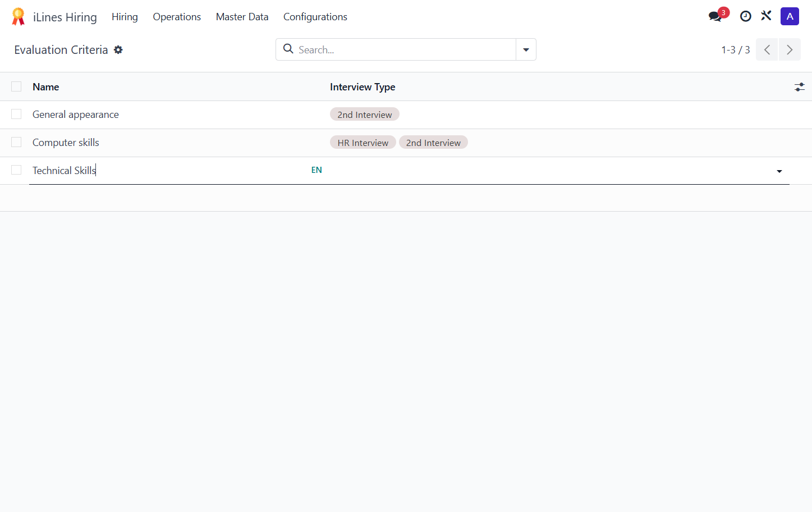Open the Hiring menu

point(125,17)
